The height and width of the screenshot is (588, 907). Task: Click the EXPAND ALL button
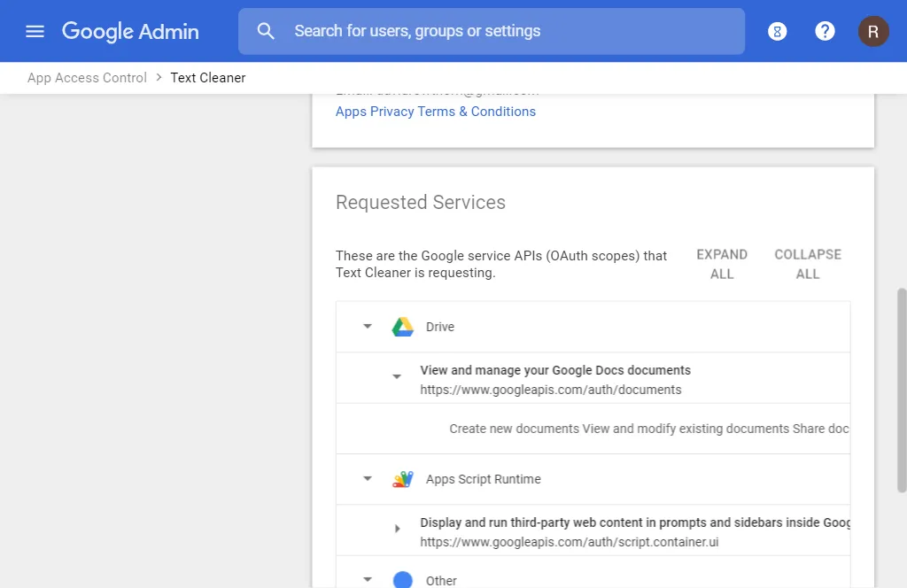722,264
